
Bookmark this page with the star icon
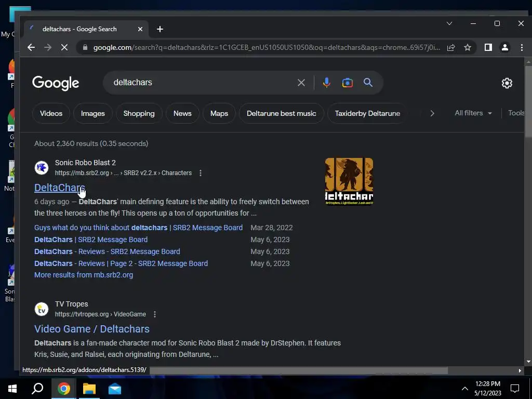click(468, 47)
